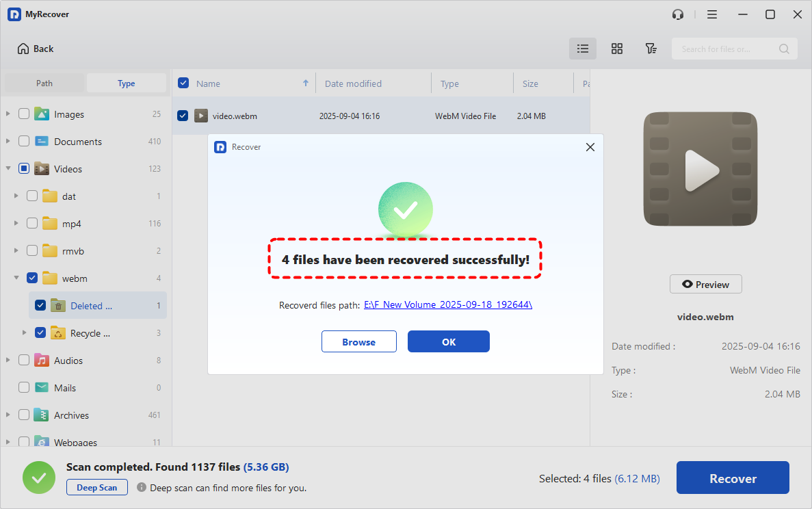The image size is (812, 509).
Task: Uncheck the webm folder checkbox
Action: tap(32, 278)
